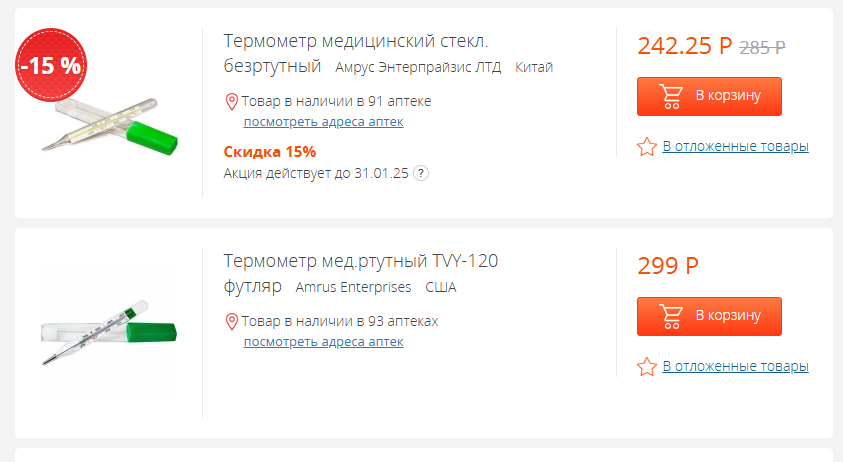Click the question mark help icon near the promotion date

tap(420, 173)
